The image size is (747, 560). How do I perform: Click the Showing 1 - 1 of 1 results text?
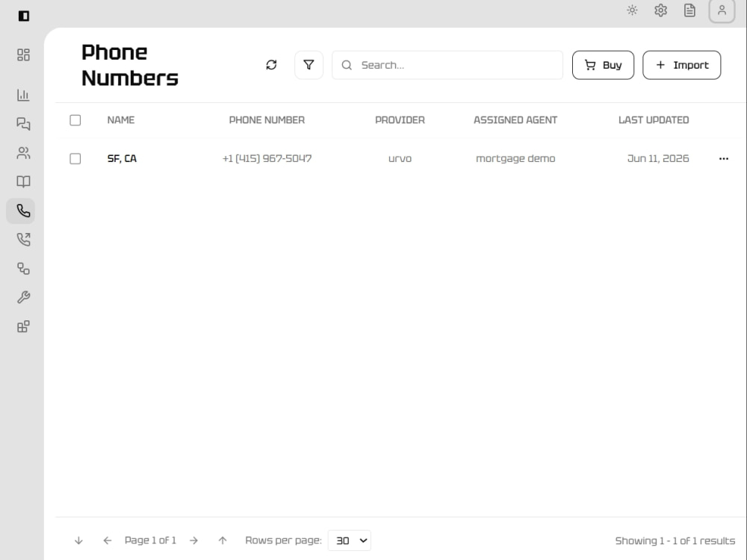pyautogui.click(x=675, y=541)
